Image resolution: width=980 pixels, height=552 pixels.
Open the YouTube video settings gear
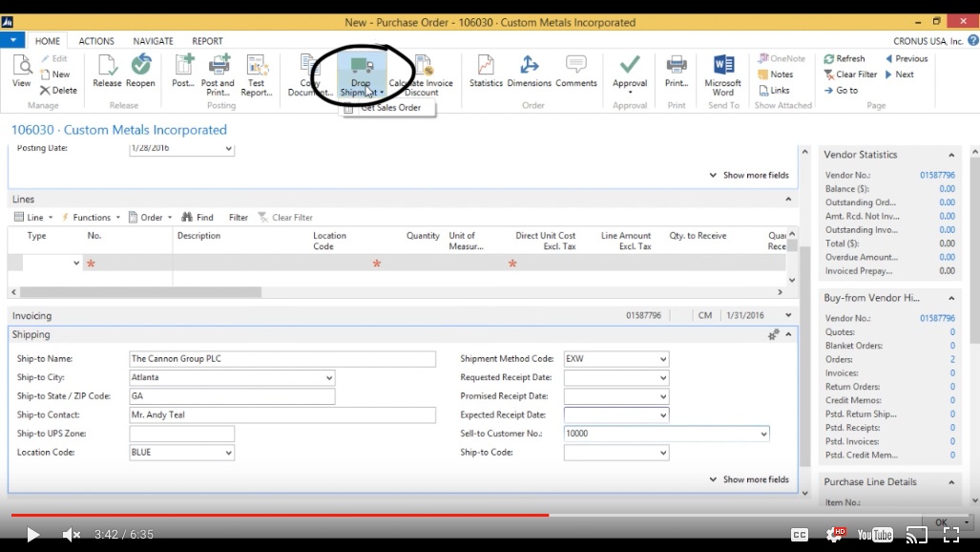tap(835, 535)
